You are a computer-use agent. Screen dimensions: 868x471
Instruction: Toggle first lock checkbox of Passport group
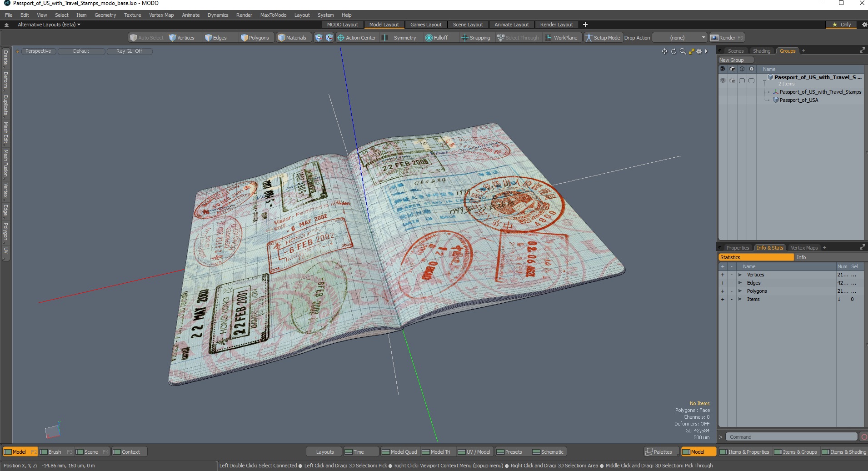pyautogui.click(x=742, y=80)
